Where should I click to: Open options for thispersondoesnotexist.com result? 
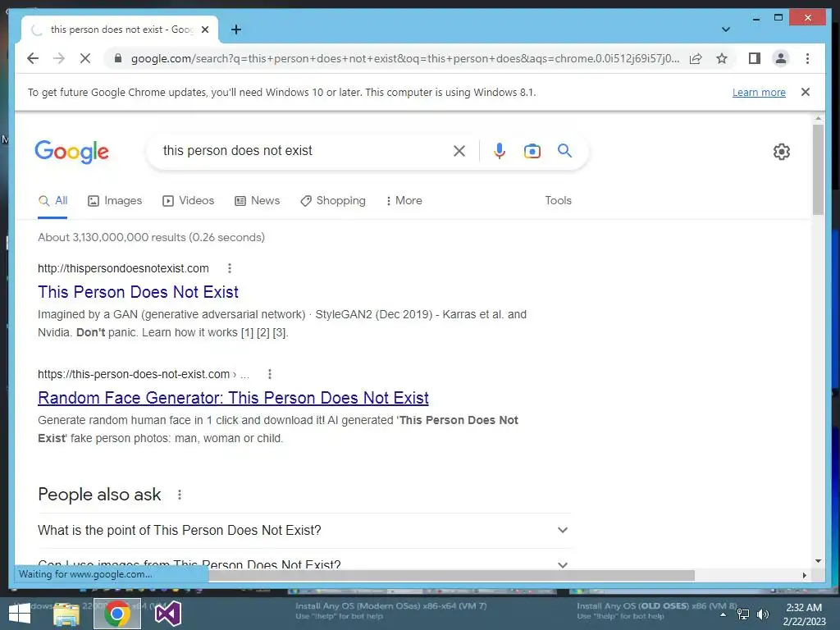click(230, 268)
